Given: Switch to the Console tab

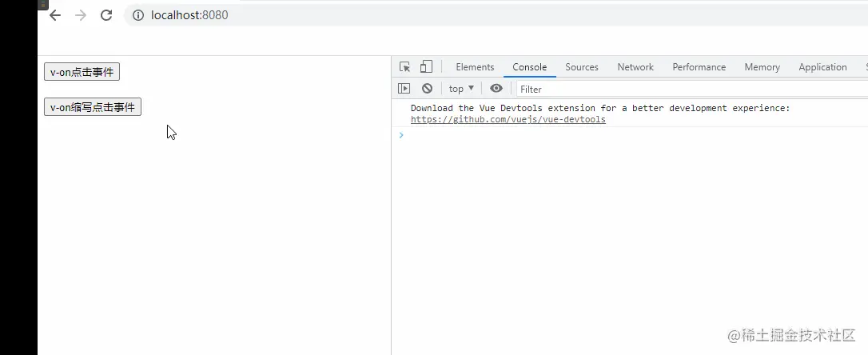Looking at the screenshot, I should point(530,67).
